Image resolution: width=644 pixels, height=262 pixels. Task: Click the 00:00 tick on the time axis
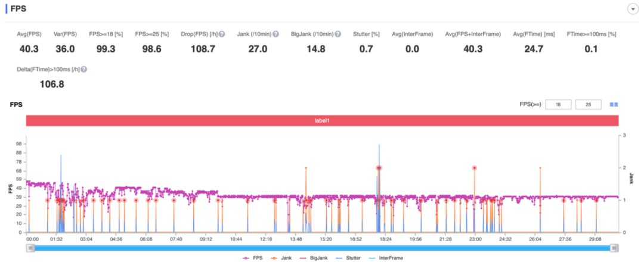(32, 239)
